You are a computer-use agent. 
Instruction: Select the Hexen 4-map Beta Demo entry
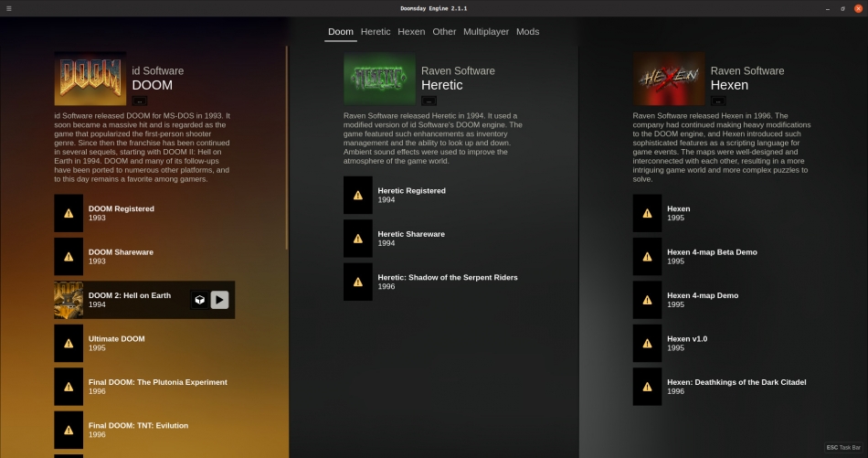click(723, 256)
